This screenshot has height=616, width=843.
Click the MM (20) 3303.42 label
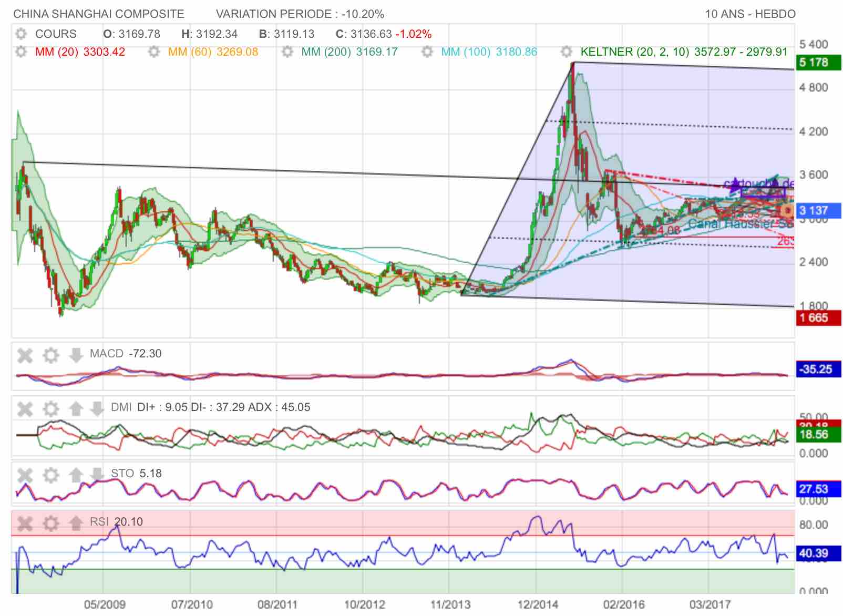coord(80,52)
